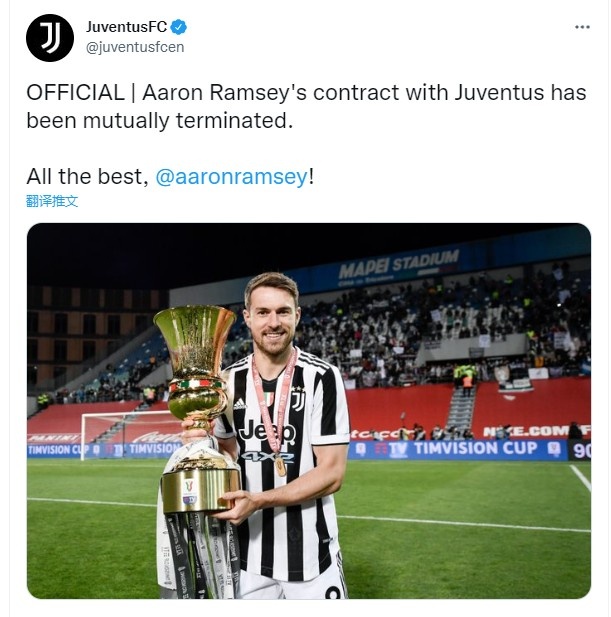Click the Juventus crest on the jersey
The height and width of the screenshot is (617, 611).
click(x=298, y=398)
